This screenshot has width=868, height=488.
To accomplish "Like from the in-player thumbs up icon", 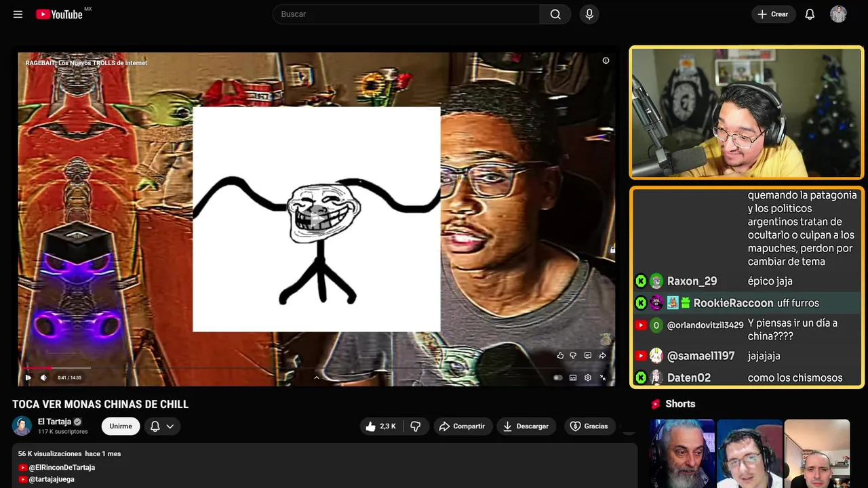I will [560, 355].
